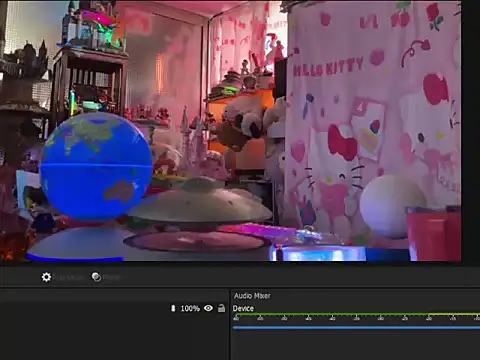Adjust the blue Device volume slider

pyautogui.click(x=356, y=328)
